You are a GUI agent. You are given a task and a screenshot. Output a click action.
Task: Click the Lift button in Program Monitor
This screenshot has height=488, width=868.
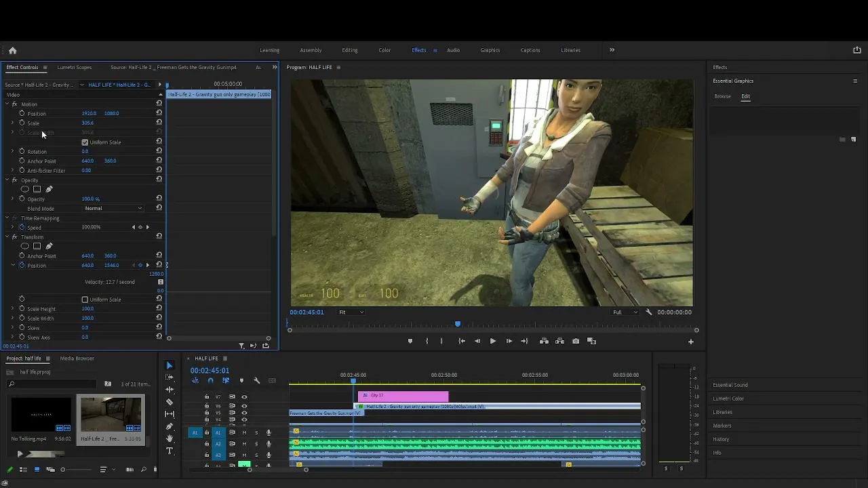544,342
